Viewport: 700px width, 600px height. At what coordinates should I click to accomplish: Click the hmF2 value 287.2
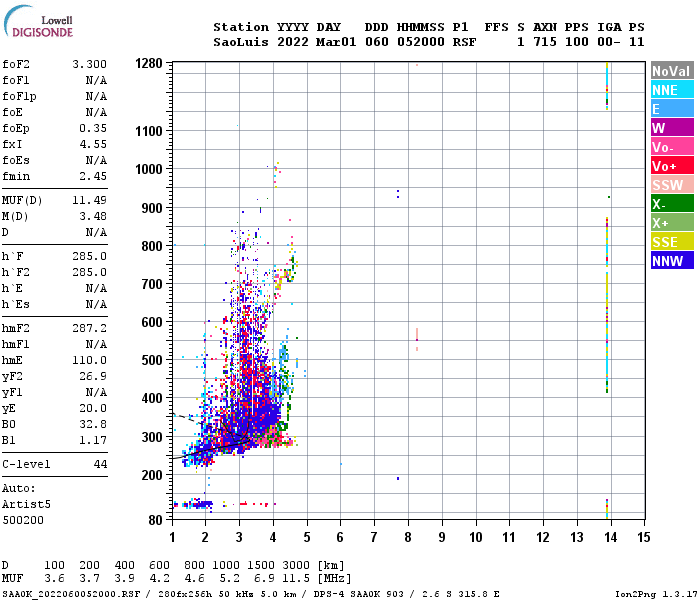tap(90, 329)
